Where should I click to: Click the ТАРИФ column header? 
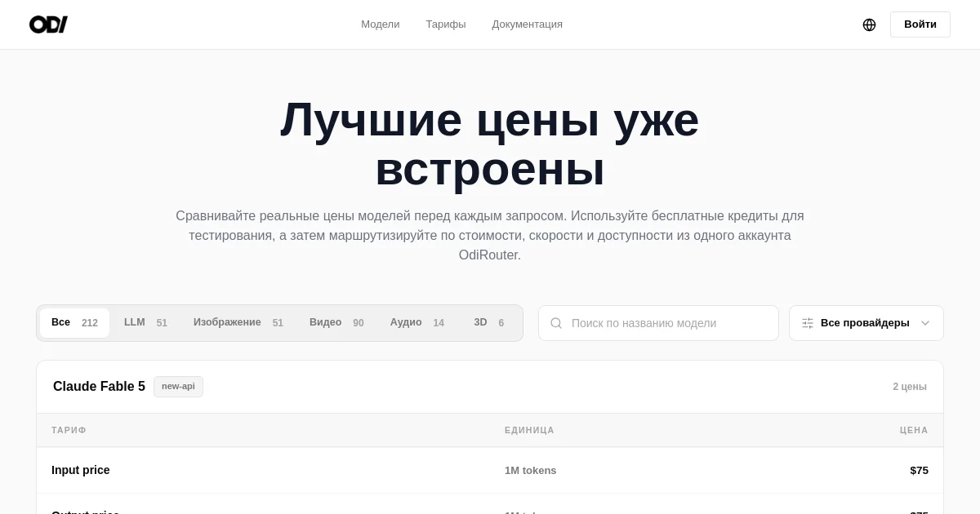[x=69, y=430]
